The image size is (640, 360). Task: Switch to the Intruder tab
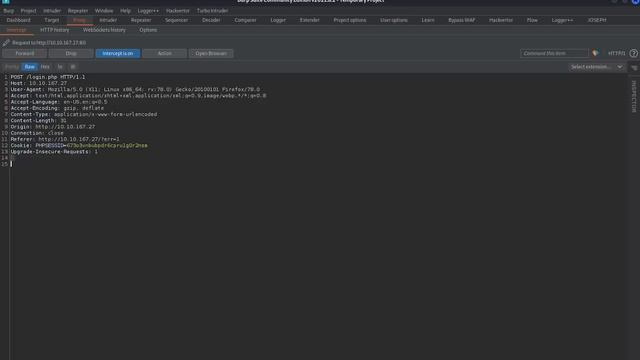(x=108, y=20)
